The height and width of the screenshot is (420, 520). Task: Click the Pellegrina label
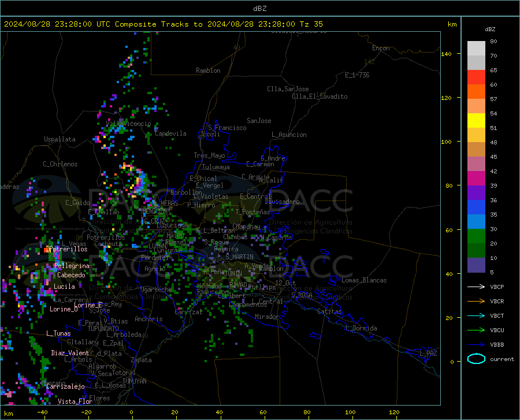click(72, 266)
